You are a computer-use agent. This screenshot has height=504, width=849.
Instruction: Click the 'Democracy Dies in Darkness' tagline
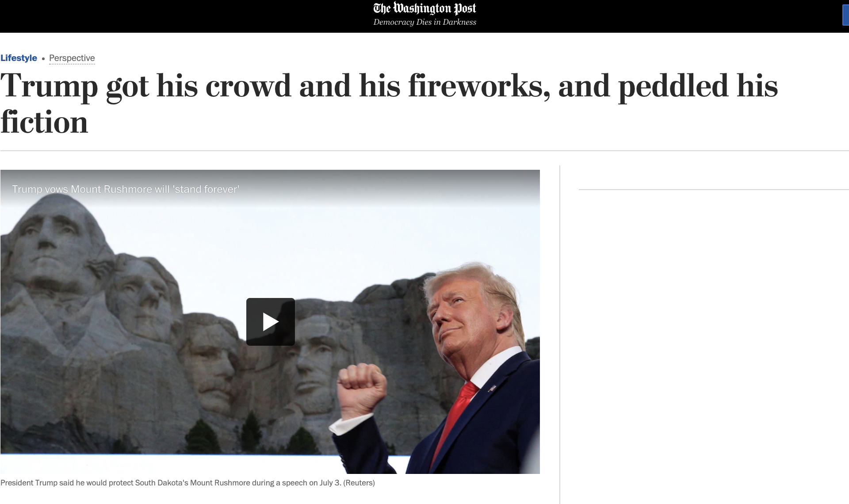[424, 22]
